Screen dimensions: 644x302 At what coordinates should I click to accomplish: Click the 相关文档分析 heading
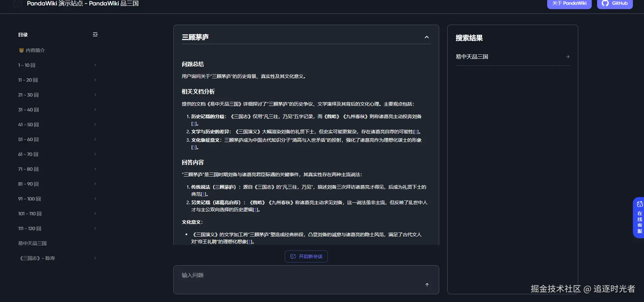[x=198, y=92]
